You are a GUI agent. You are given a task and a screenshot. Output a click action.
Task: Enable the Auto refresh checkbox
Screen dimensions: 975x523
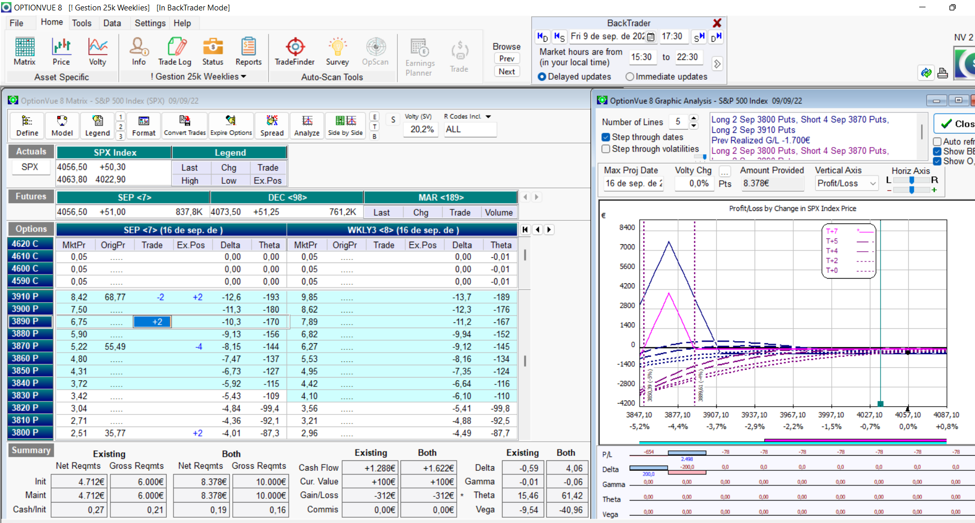[x=937, y=142]
